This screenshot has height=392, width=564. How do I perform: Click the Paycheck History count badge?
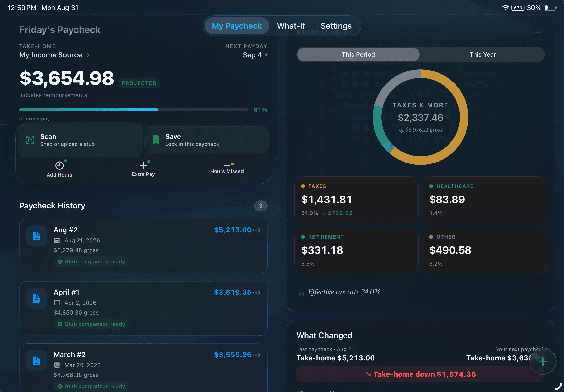coord(260,206)
